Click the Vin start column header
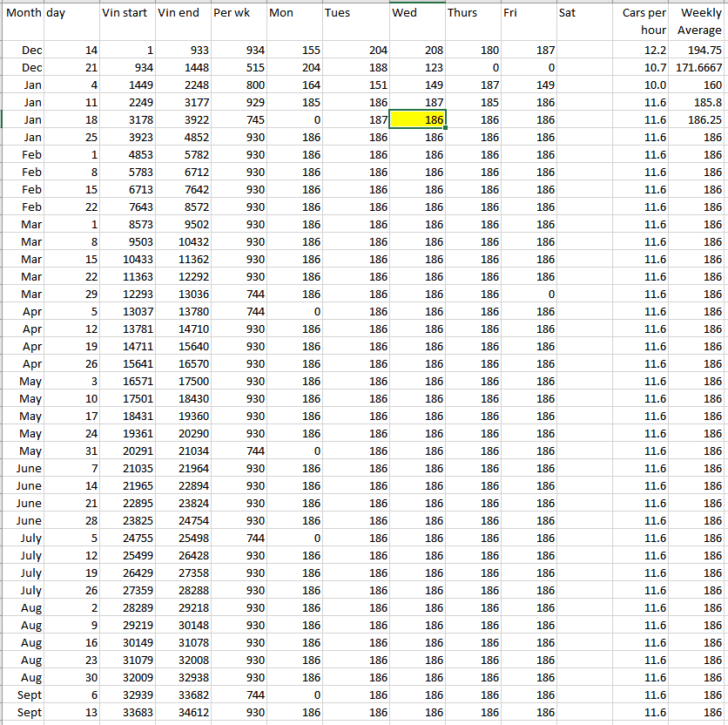Viewport: 728px width, 725px height. click(127, 14)
